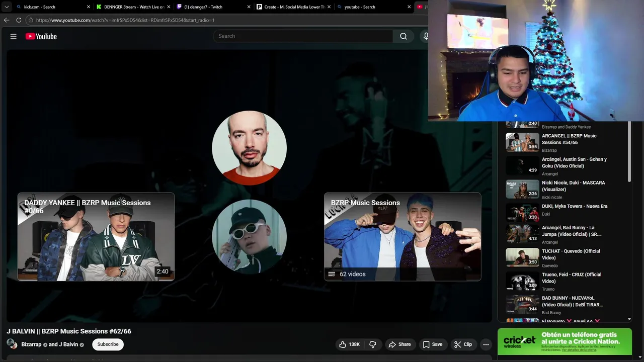The width and height of the screenshot is (644, 362).
Task: Subscribe to Bizarrap channel
Action: click(108, 344)
